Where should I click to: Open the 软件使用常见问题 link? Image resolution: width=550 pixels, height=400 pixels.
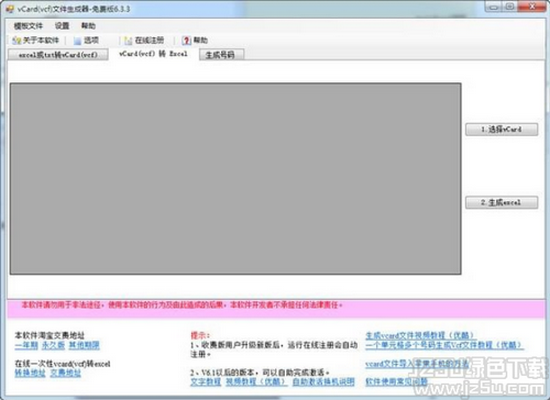click(396, 382)
